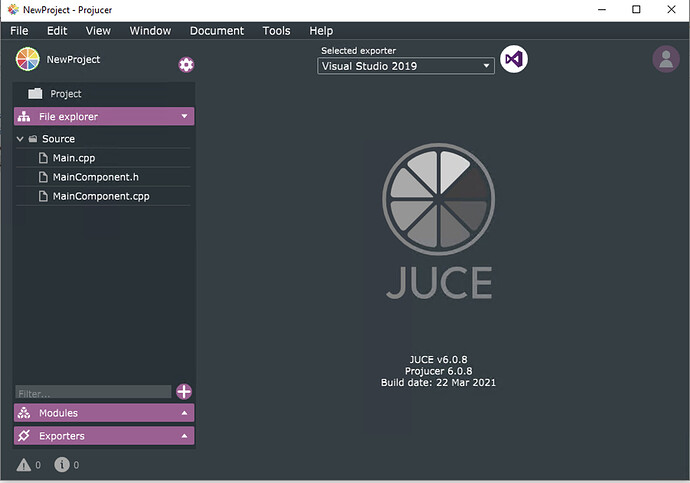The width and height of the screenshot is (690, 483).
Task: Launch Visual Studio IDE icon button
Action: [514, 59]
